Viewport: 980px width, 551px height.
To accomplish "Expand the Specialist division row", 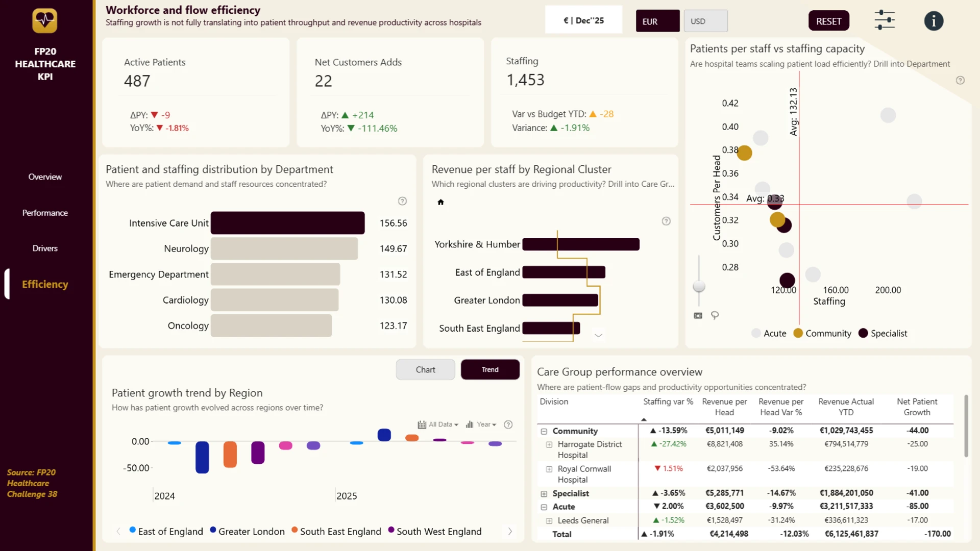I will coord(544,494).
